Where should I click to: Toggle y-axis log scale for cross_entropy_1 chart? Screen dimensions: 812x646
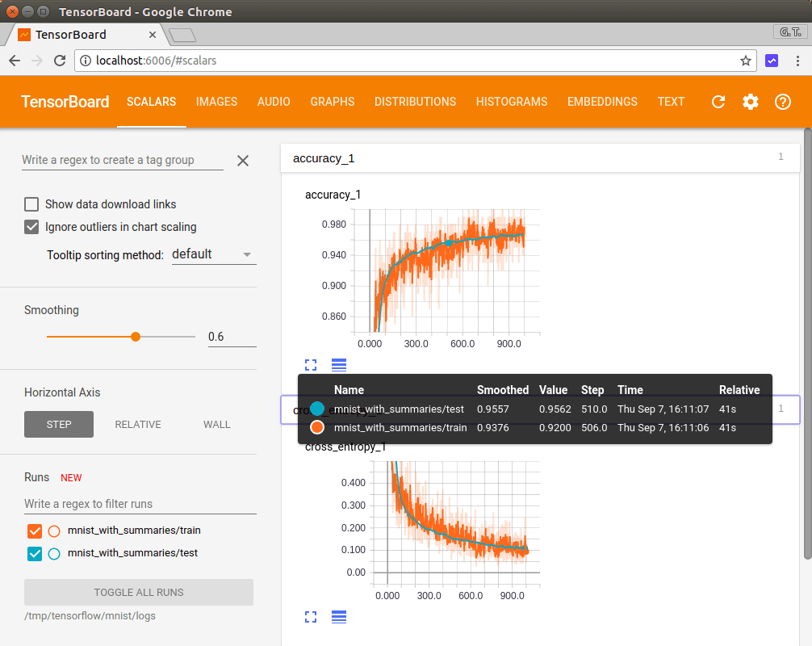pos(339,617)
